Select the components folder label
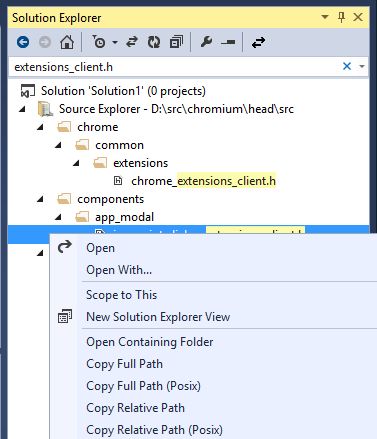 coord(111,199)
